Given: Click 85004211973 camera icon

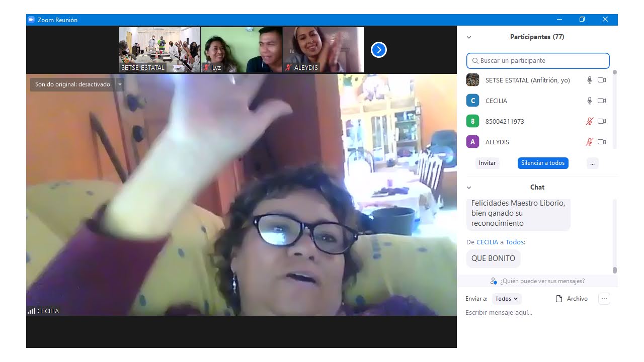Looking at the screenshot, I should pyautogui.click(x=602, y=121).
